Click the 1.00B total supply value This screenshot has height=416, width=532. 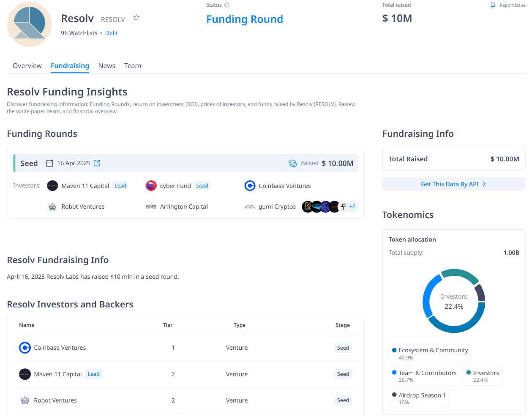[511, 253]
